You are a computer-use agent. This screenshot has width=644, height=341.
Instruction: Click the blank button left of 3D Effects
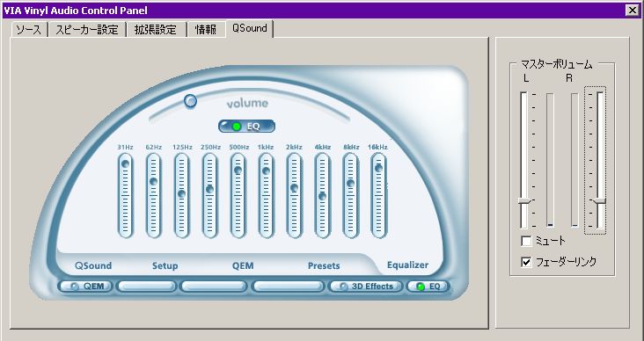(x=289, y=287)
